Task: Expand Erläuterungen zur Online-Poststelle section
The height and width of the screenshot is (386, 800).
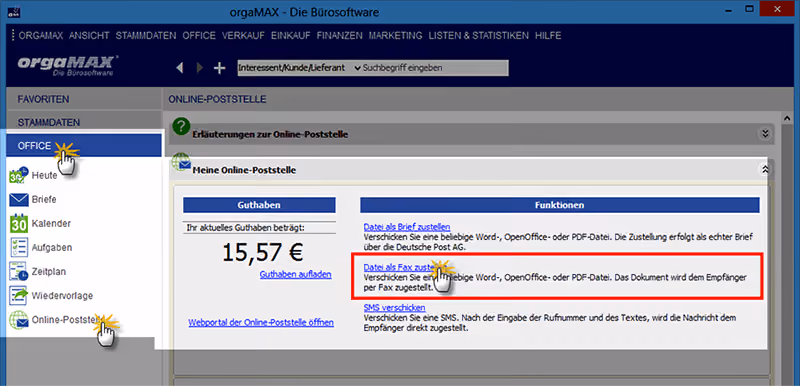Action: coord(764,134)
